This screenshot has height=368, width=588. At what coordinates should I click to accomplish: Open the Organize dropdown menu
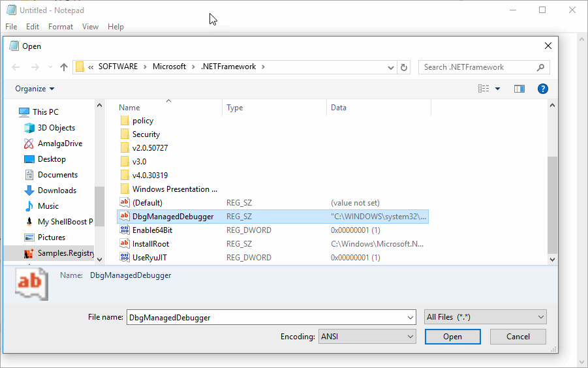tap(35, 89)
